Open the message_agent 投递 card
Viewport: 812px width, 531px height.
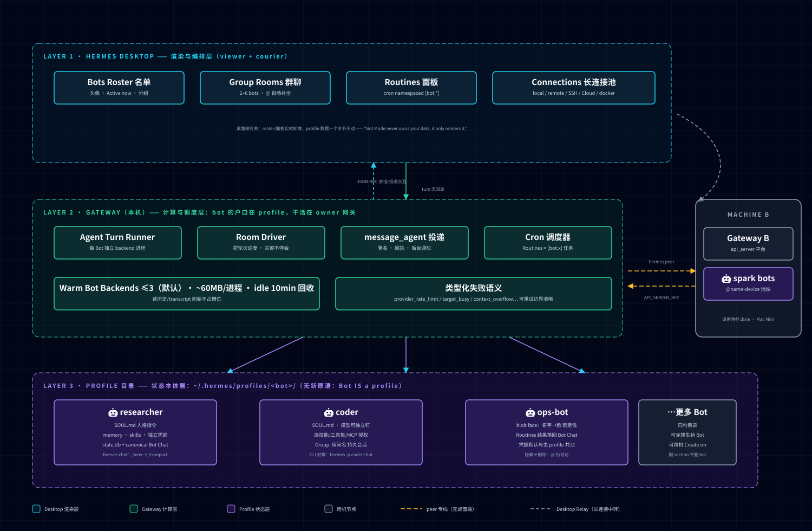click(404, 243)
